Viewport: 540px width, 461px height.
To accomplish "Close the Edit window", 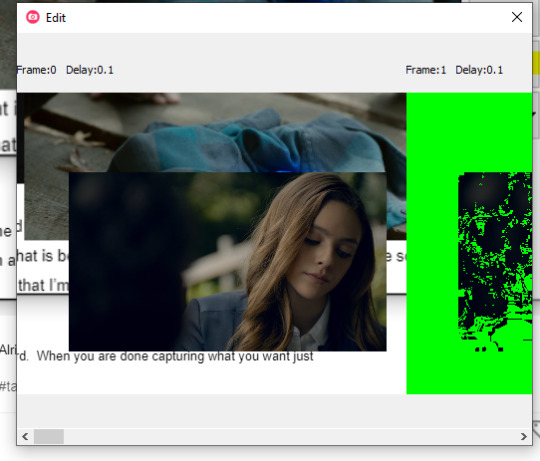I will (x=517, y=17).
